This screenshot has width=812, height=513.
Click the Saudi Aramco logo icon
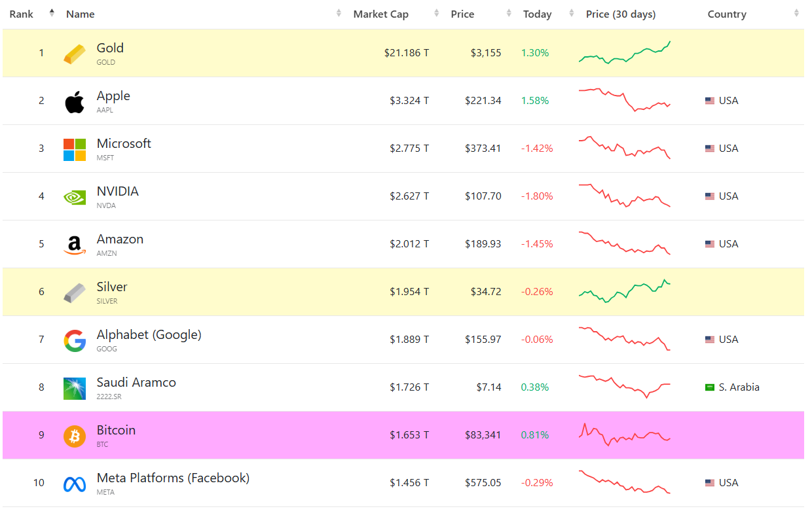click(x=75, y=388)
